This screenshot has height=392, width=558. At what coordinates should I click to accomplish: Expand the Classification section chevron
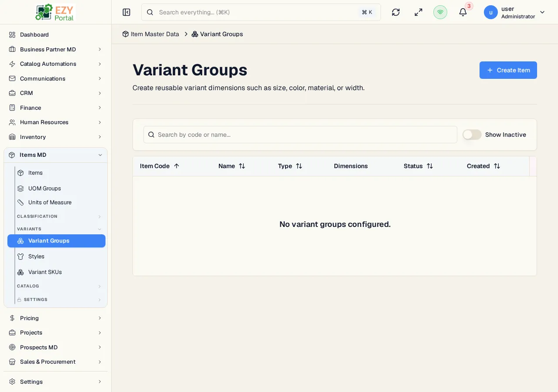pos(99,216)
